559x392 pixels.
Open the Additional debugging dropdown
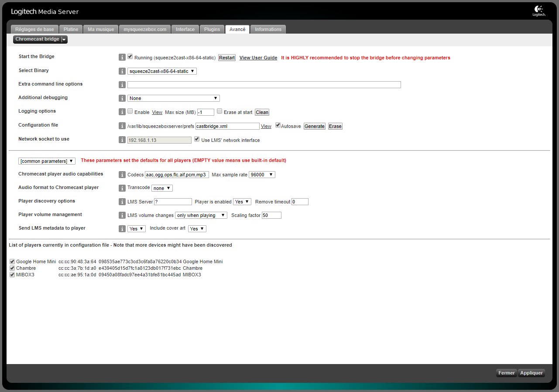[x=174, y=98]
